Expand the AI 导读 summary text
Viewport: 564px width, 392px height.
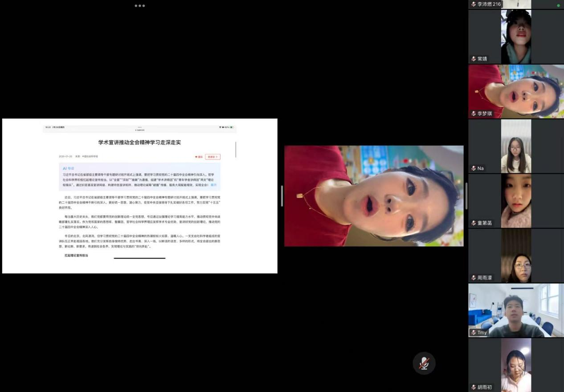[x=214, y=184]
